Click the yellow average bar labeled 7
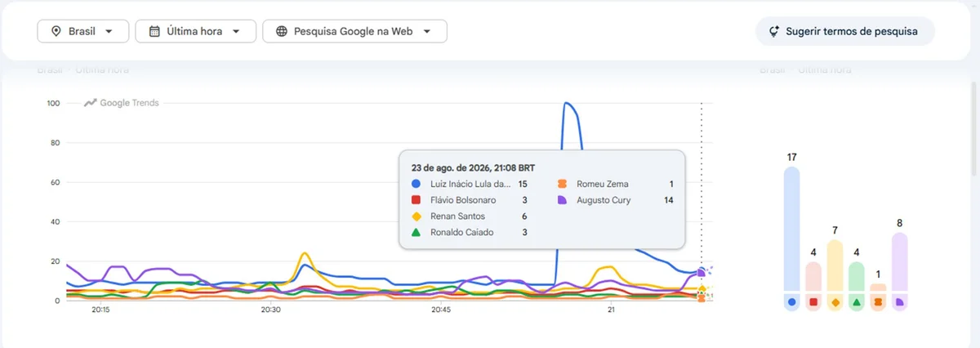This screenshot has width=980, height=348. (x=835, y=265)
